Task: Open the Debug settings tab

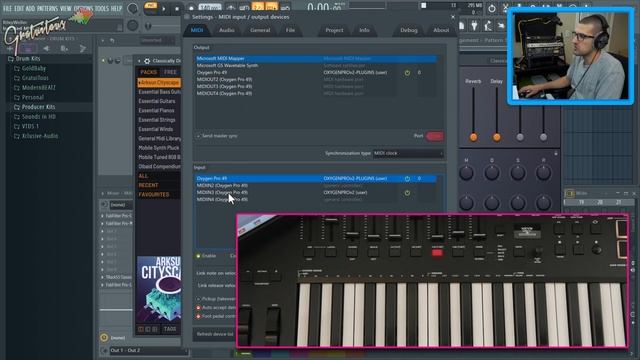Action: tap(409, 30)
